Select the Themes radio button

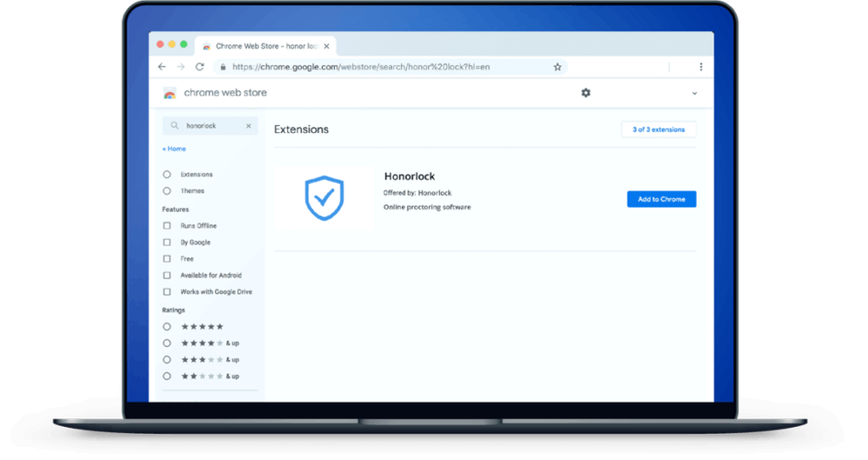tap(167, 191)
